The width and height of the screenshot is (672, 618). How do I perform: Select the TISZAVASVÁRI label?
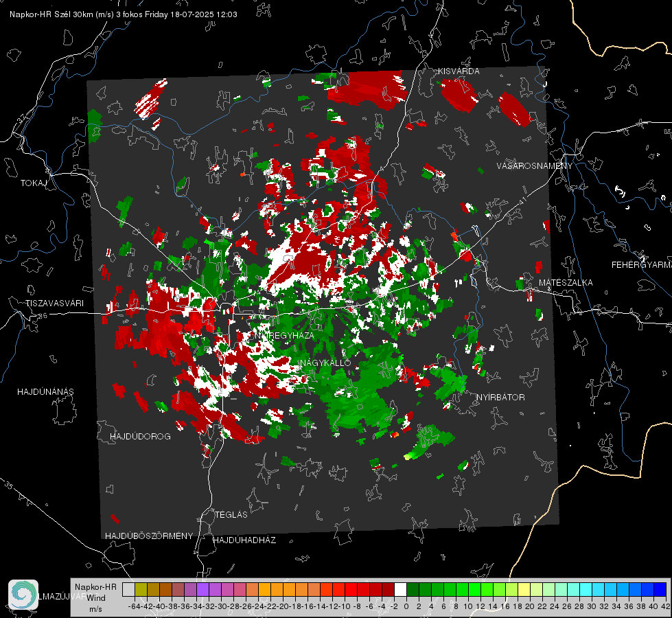(x=54, y=304)
